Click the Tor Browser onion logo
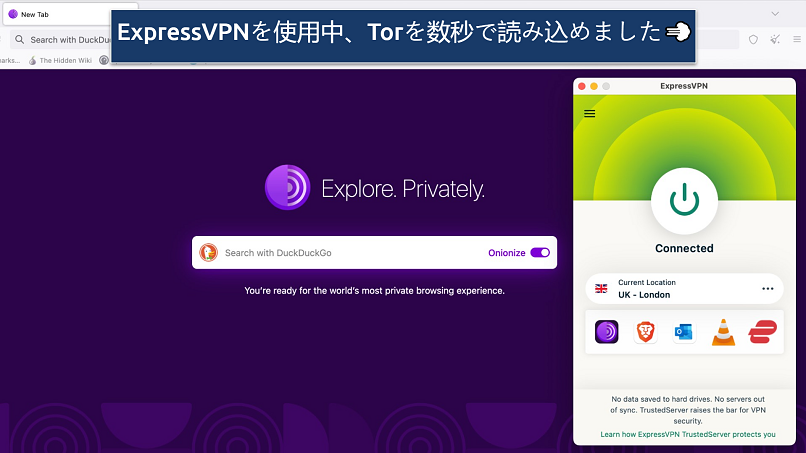The width and height of the screenshot is (806, 453). 287,188
